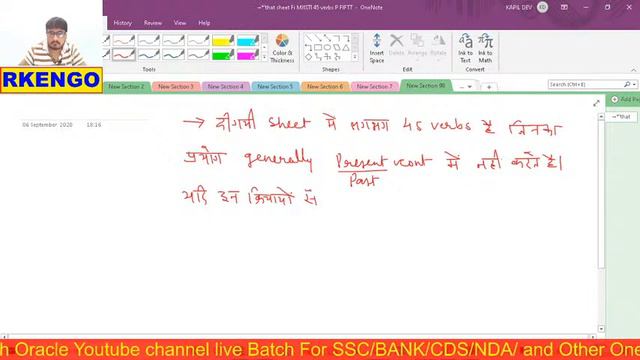640x360 pixels.
Task: Click the Insert Space tool
Action: tap(377, 48)
